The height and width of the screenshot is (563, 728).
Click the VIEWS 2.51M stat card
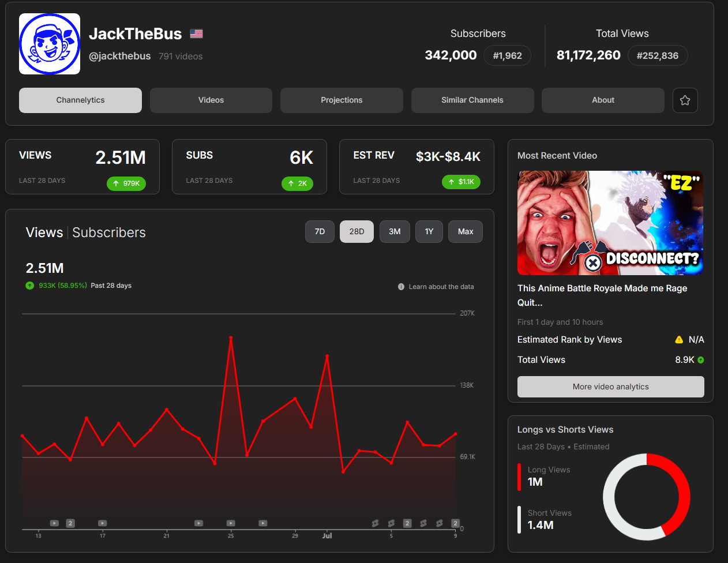coord(82,167)
